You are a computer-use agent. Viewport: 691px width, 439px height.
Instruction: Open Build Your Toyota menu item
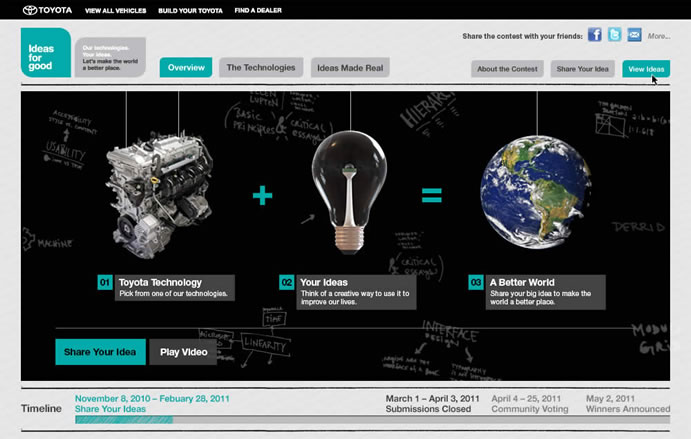[190, 11]
